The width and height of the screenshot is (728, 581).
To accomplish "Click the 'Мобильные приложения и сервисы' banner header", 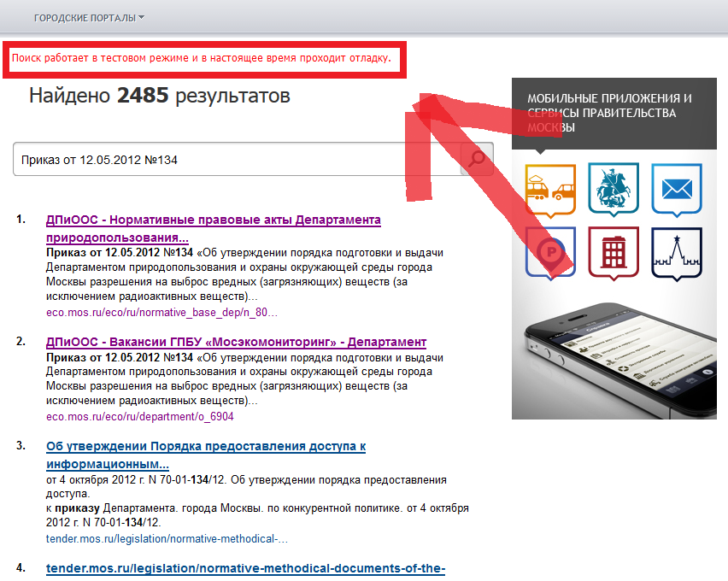I will coord(614,113).
